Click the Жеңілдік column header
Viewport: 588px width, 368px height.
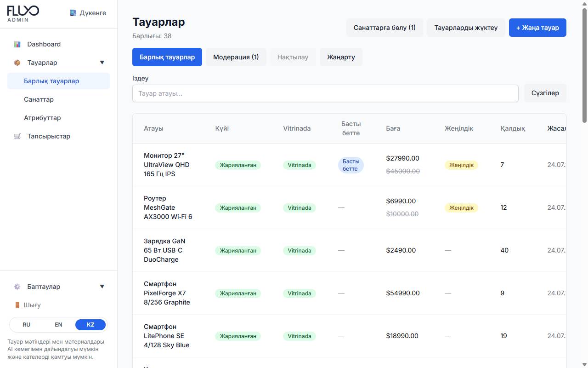(x=459, y=128)
